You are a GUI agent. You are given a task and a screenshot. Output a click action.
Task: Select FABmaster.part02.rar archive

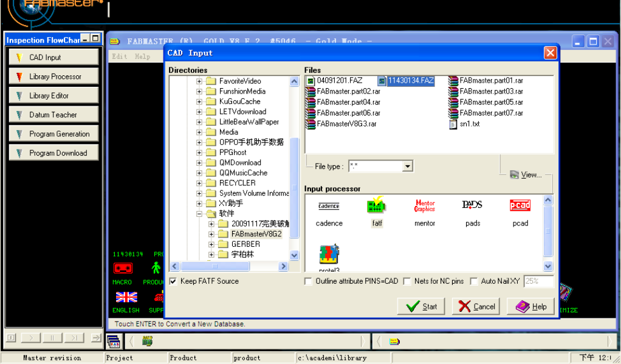pyautogui.click(x=343, y=92)
